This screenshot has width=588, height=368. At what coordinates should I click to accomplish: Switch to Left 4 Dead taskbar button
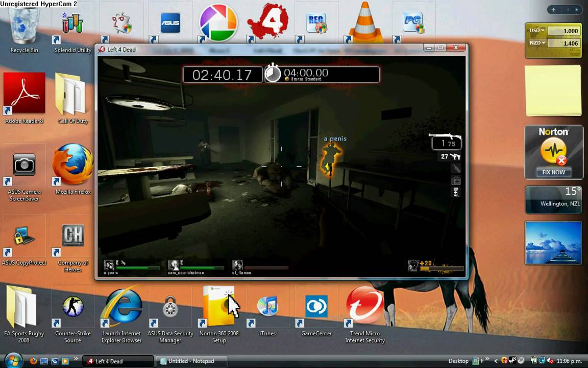118,361
